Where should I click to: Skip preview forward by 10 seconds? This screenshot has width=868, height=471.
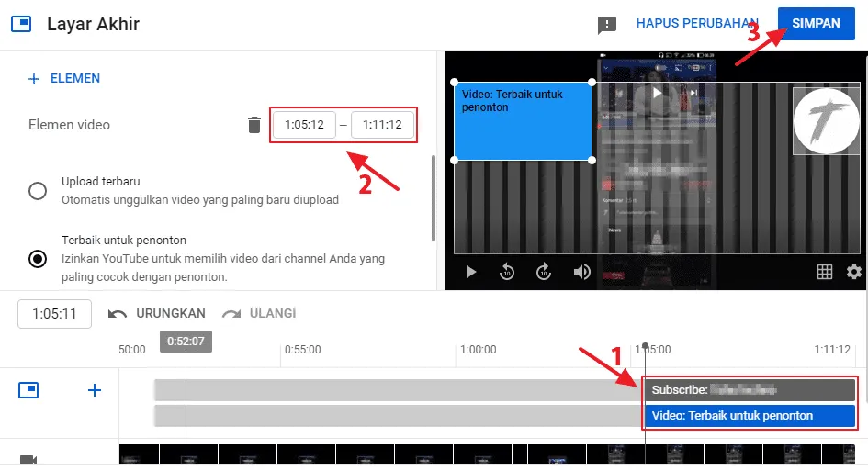[x=544, y=272]
